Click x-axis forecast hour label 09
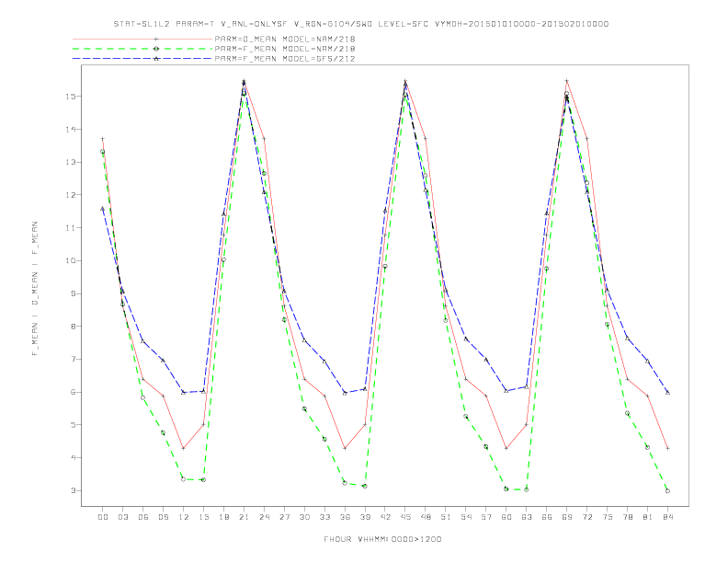The width and height of the screenshot is (728, 563). 163,517
